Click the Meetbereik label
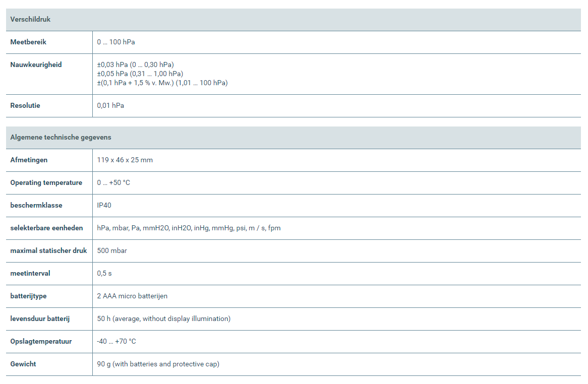 pyautogui.click(x=28, y=42)
